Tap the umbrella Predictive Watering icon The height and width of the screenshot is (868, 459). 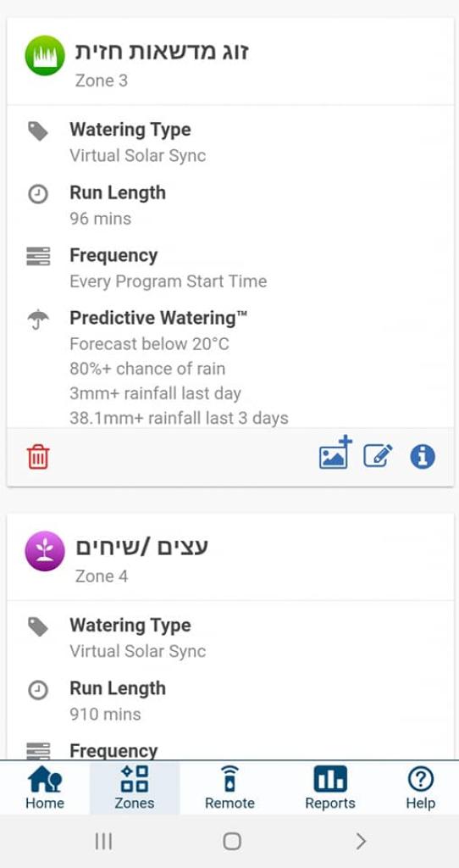point(38,320)
